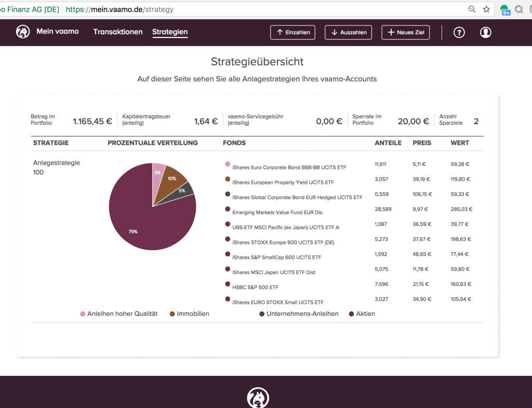Click the Strategieübersicht page heading
Screen dimensions: 532x408
click(257, 62)
